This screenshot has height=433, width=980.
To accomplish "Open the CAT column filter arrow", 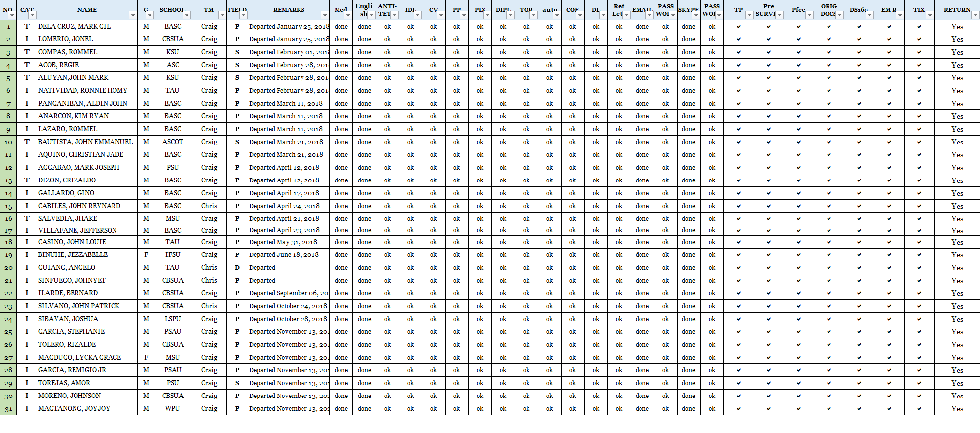I will tap(32, 15).
